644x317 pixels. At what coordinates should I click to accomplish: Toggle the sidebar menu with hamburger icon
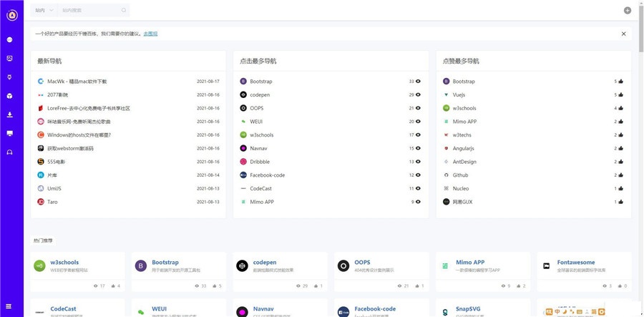(x=10, y=306)
